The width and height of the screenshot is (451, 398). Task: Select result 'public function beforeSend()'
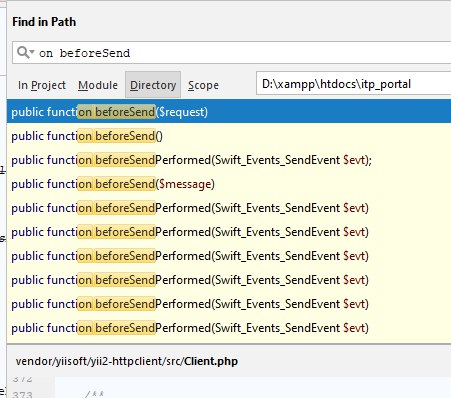(229, 136)
